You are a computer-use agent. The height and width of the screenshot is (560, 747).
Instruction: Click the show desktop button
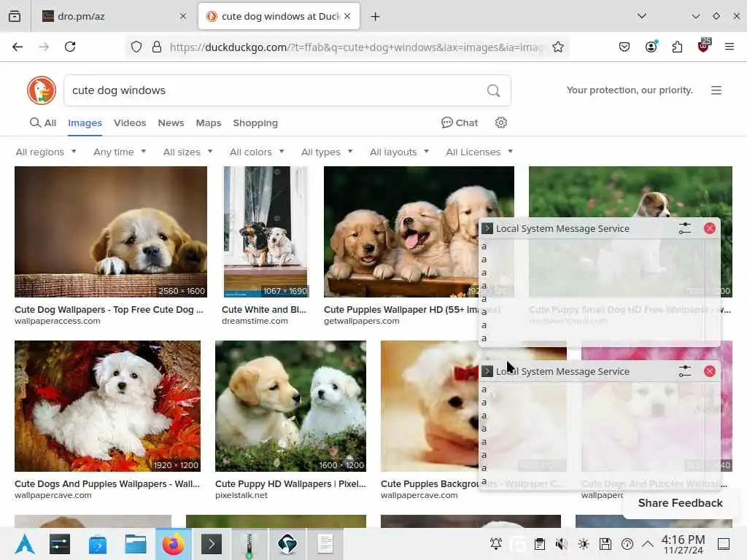pos(723,544)
